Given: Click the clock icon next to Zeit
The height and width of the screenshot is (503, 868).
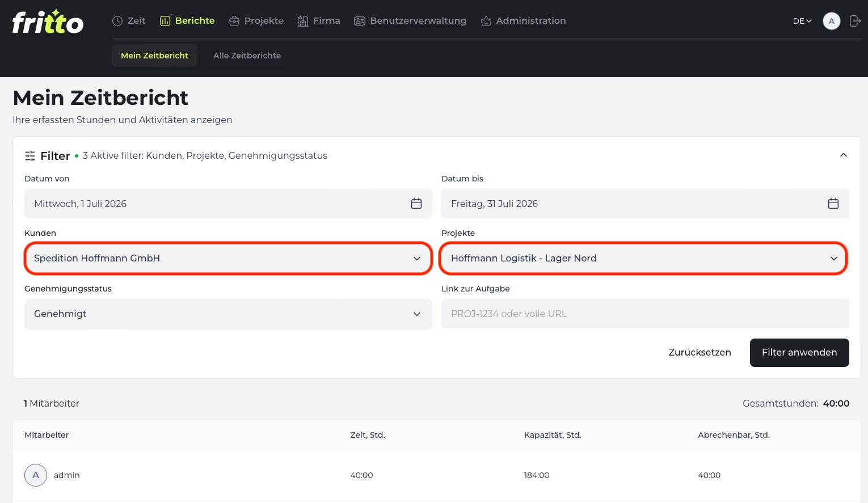Looking at the screenshot, I should coord(117,21).
